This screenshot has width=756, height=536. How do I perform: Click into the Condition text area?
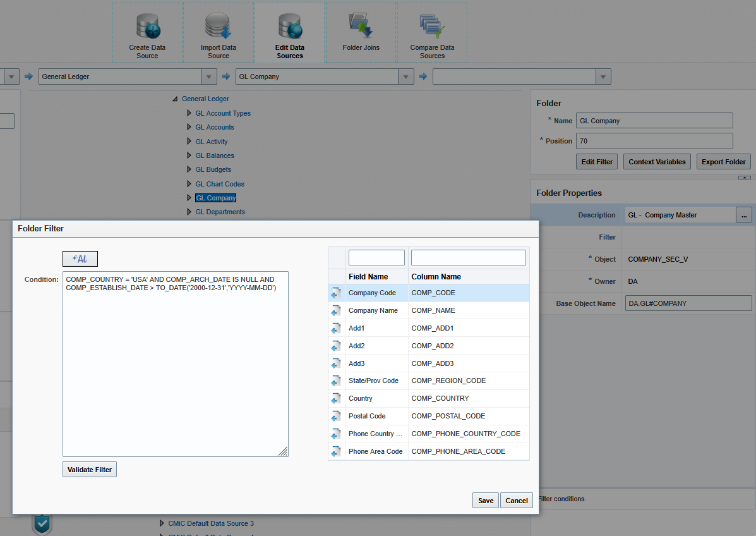176,364
